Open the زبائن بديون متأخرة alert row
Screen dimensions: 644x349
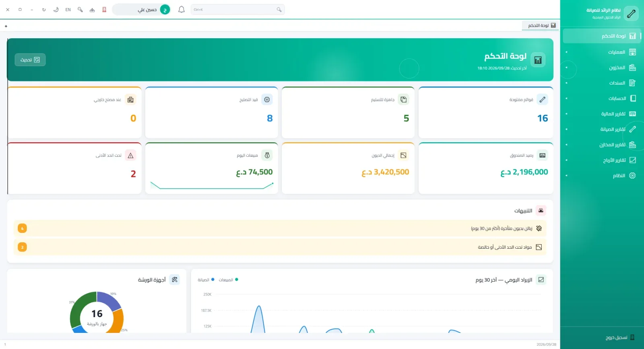click(x=280, y=229)
